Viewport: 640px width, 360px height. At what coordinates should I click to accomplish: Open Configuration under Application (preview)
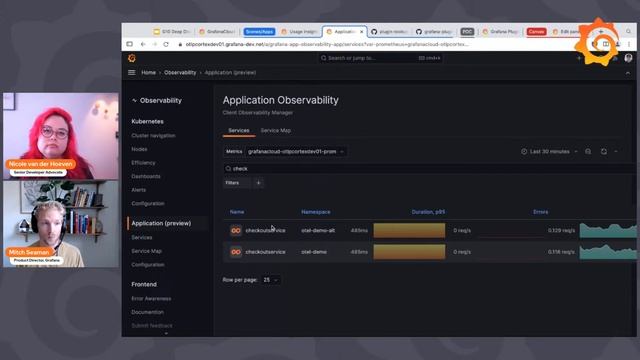point(148,264)
